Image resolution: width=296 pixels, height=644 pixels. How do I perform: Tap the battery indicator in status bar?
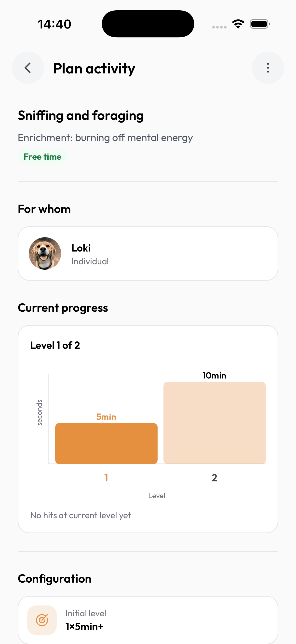click(x=260, y=24)
